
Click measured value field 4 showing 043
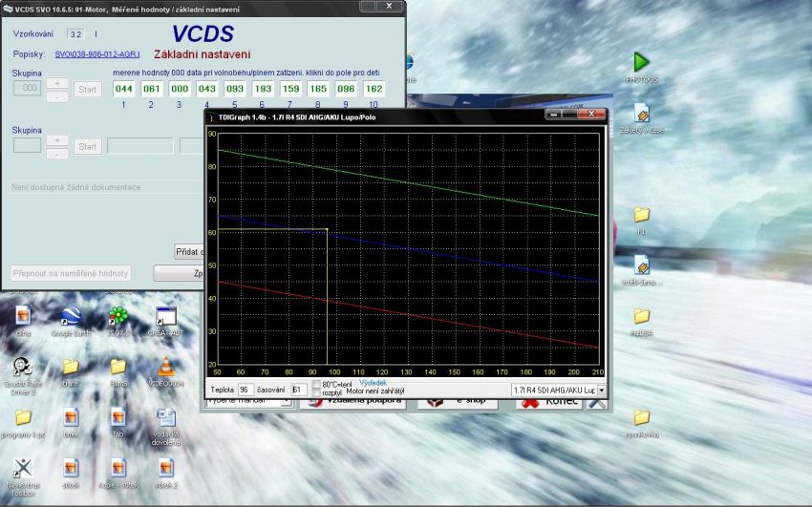[206, 89]
